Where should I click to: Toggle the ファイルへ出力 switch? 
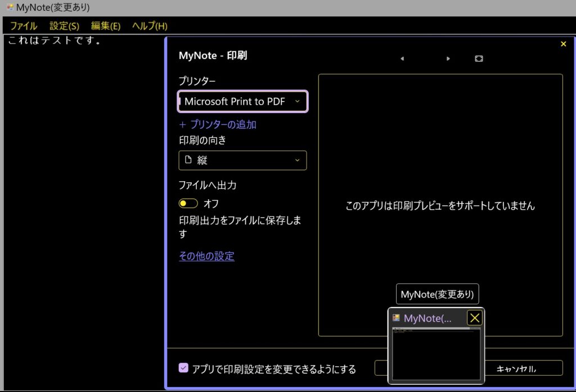(x=188, y=204)
